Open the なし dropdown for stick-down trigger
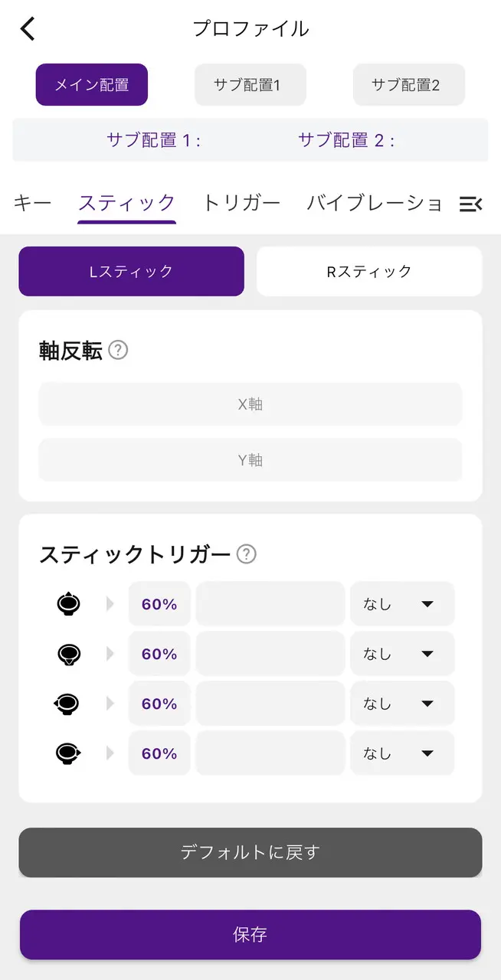This screenshot has height=980, width=501. click(402, 654)
